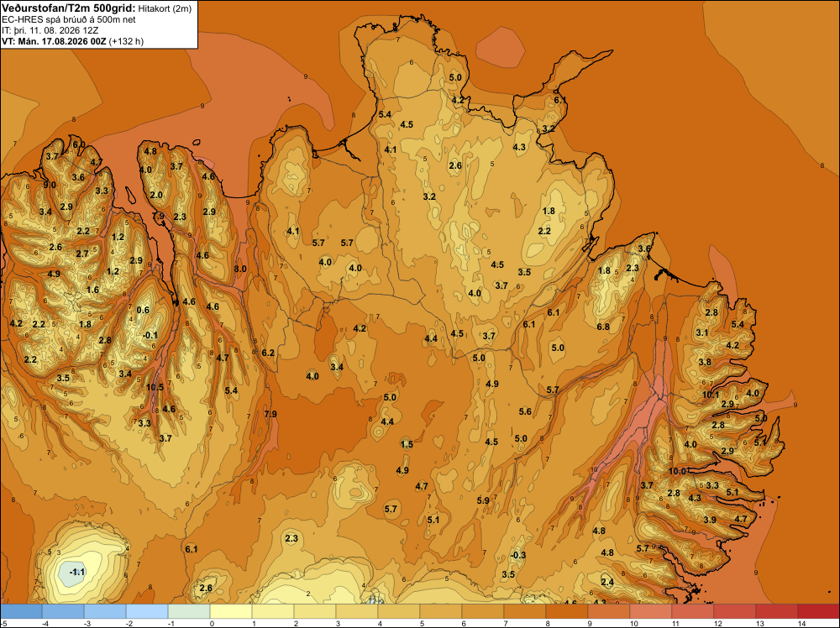The height and width of the screenshot is (628, 840).
Task: Click the '3.8' temperature value
Action: pos(705,362)
